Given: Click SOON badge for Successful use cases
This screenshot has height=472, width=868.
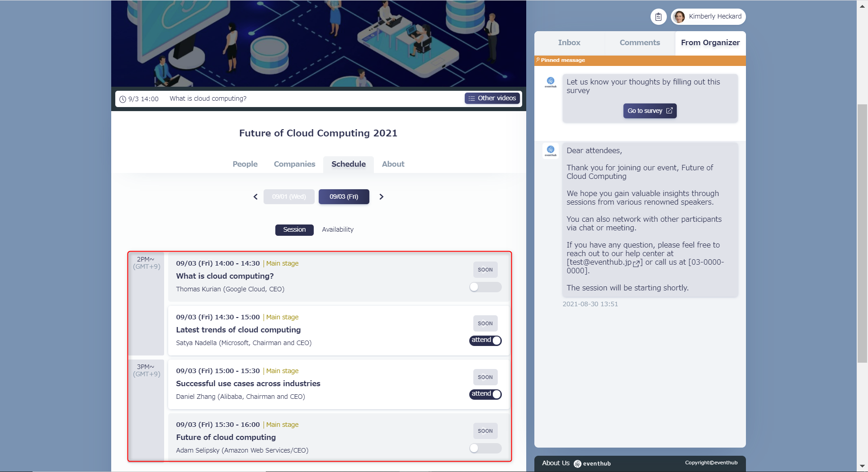Looking at the screenshot, I should (x=486, y=378).
